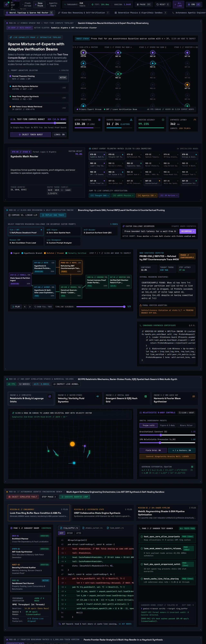Image resolution: width=206 pixels, height=644 pixels.
Task: Step DAG back with left chevron
Action: pos(25,307)
